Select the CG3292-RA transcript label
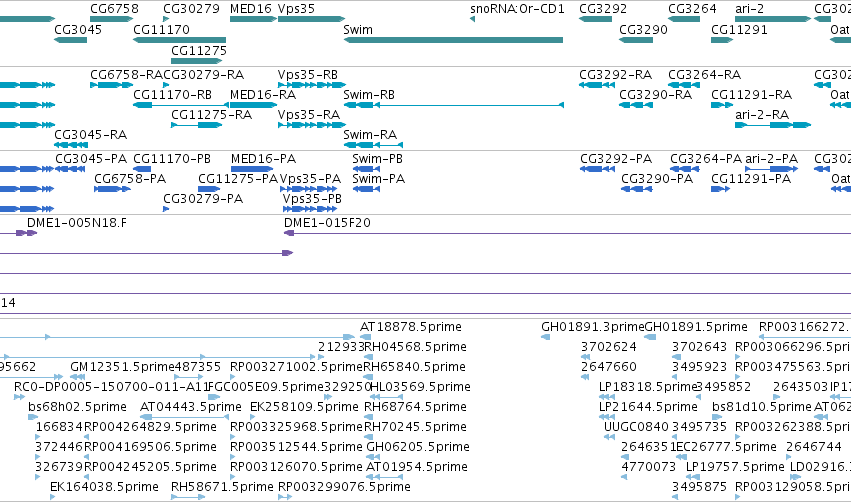Image resolution: width=851 pixels, height=502 pixels. 615,74
